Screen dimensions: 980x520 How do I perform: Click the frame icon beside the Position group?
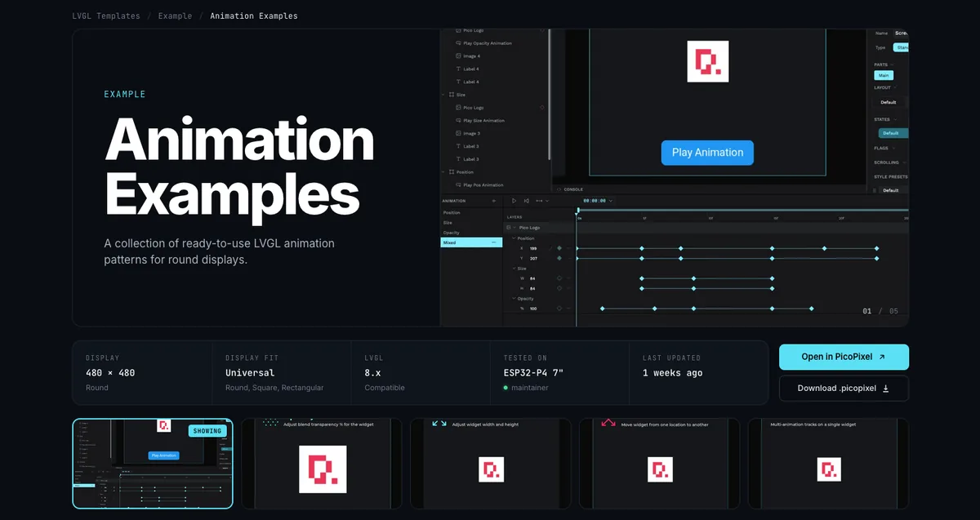click(451, 172)
